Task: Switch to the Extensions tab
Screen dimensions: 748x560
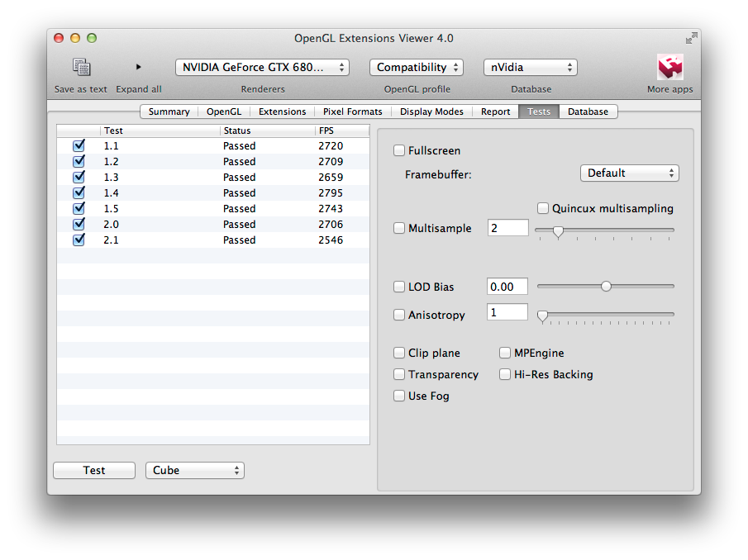Action: click(x=282, y=112)
